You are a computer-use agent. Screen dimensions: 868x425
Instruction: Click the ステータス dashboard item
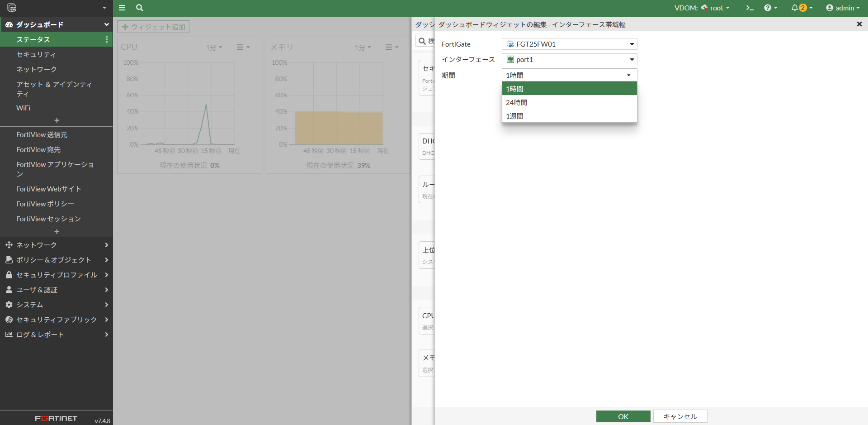(x=56, y=39)
